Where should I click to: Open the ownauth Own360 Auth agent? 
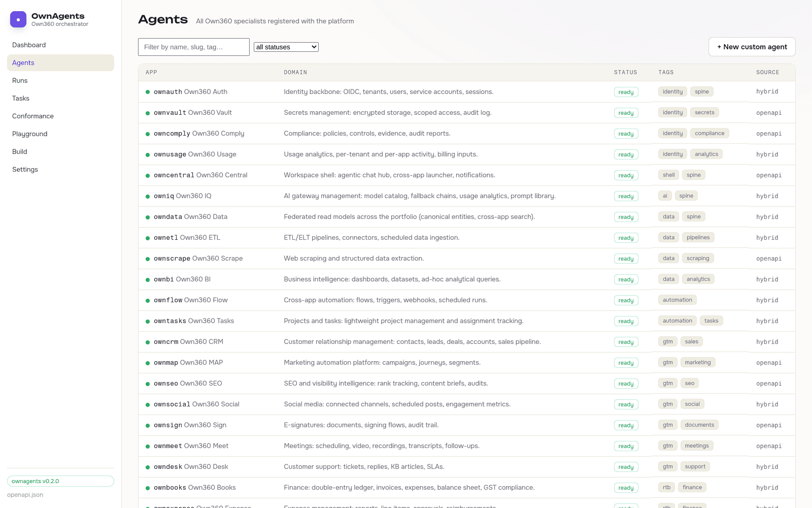(x=190, y=92)
